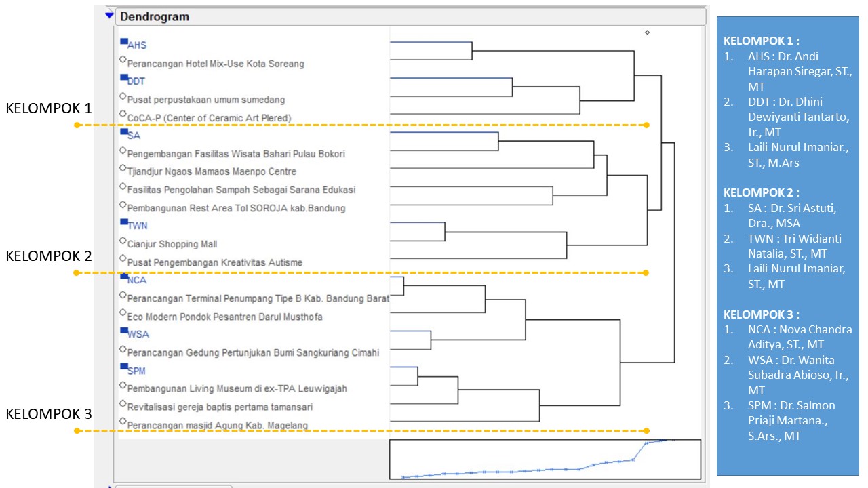Click the blue square marker beside TWN
The width and height of the screenshot is (868, 488).
tap(123, 222)
